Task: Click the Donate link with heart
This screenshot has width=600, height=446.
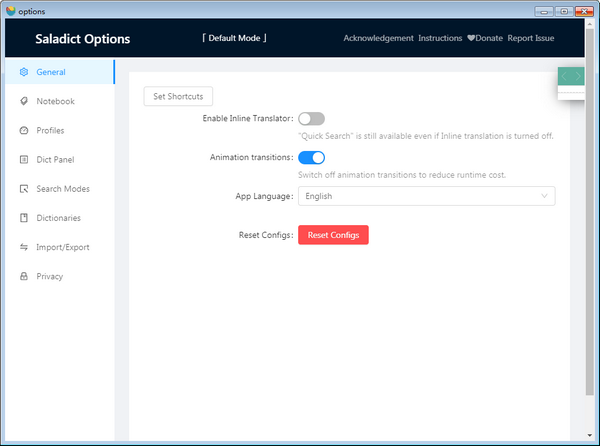Action: 485,38
